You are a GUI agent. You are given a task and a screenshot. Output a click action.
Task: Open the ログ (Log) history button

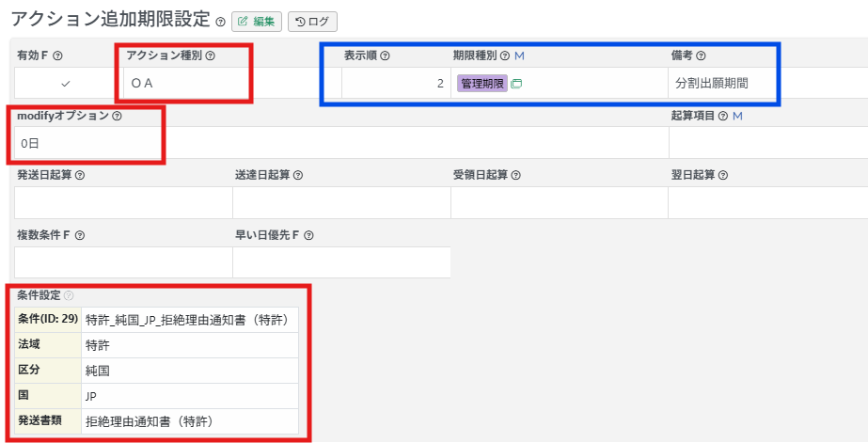pyautogui.click(x=312, y=22)
